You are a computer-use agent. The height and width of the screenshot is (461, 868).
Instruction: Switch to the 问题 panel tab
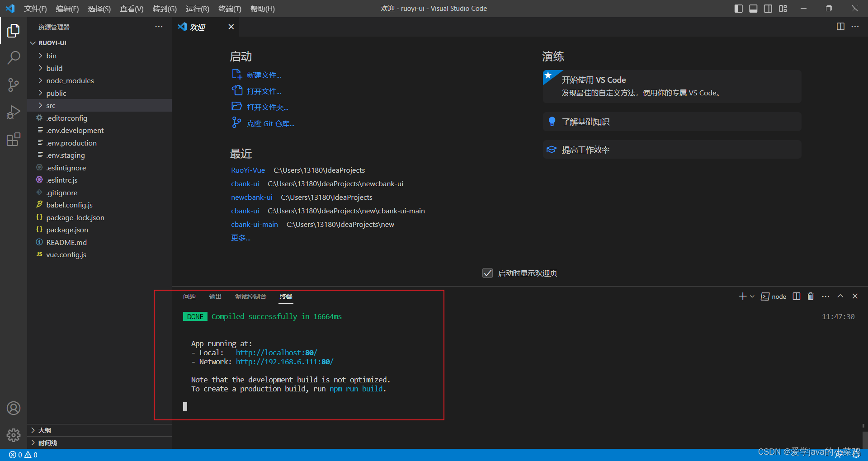pyautogui.click(x=189, y=296)
